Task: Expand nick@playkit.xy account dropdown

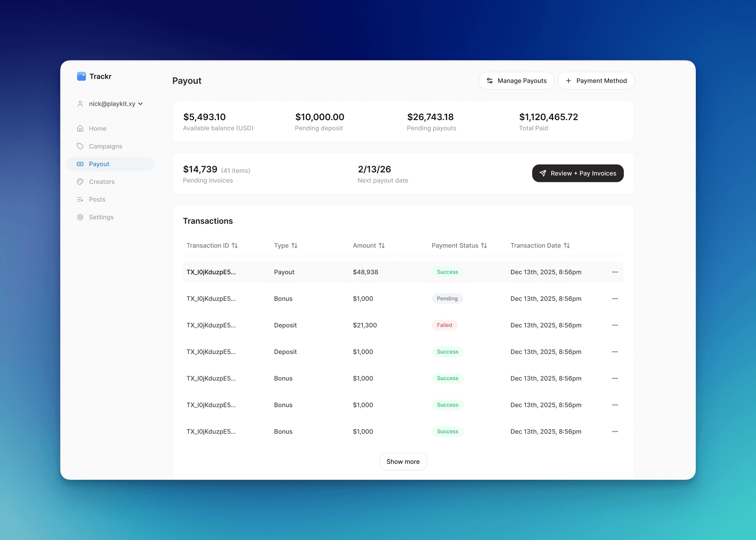Action: (141, 104)
